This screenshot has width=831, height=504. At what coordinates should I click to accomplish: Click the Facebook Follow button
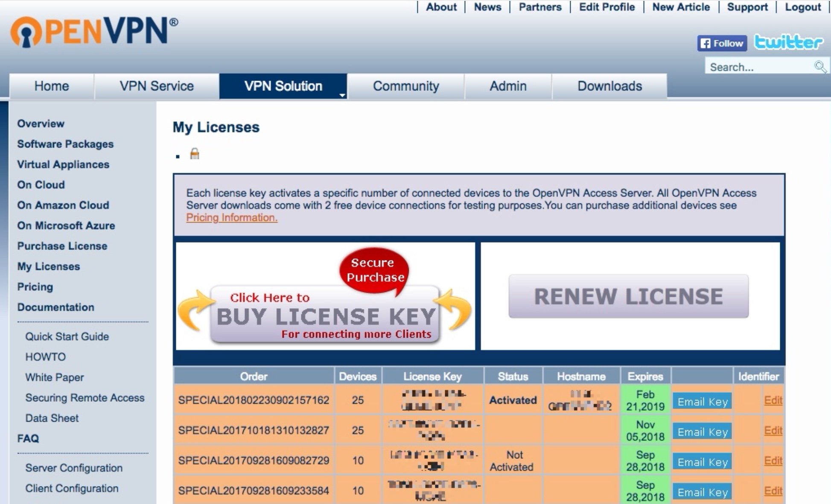tap(722, 43)
